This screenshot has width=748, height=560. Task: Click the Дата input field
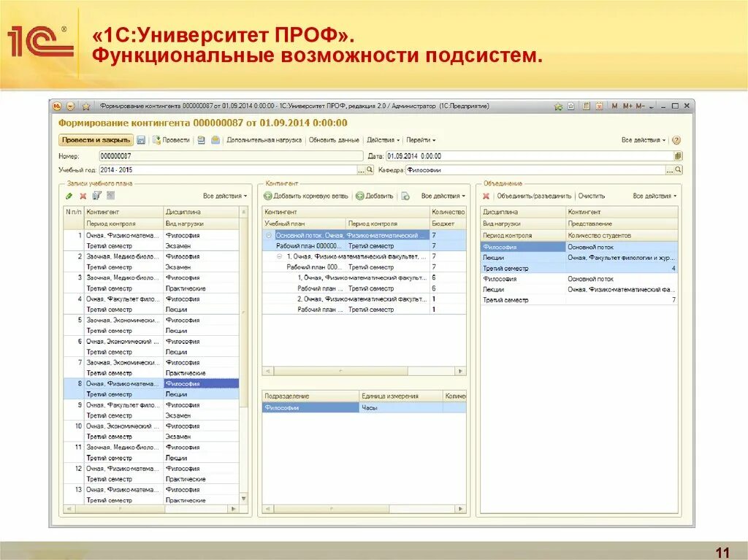point(530,156)
